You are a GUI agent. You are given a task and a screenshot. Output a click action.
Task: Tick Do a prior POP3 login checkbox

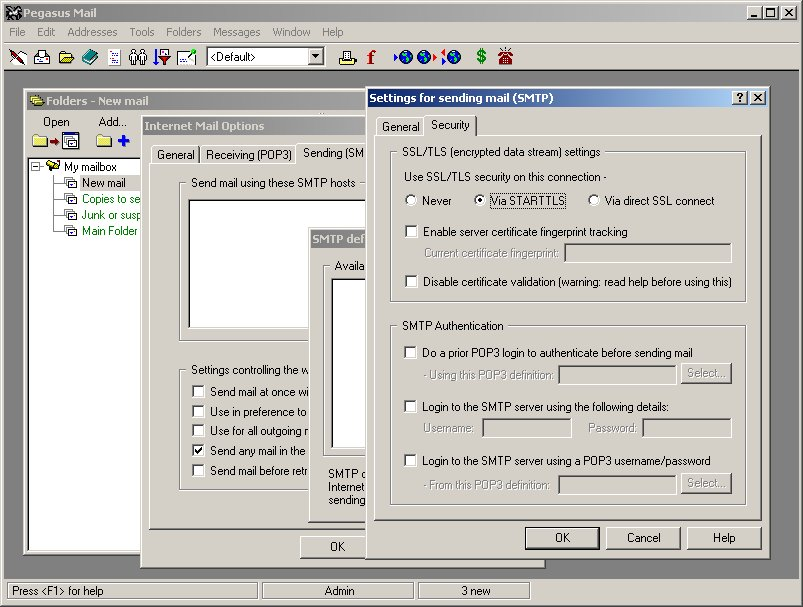tap(411, 353)
